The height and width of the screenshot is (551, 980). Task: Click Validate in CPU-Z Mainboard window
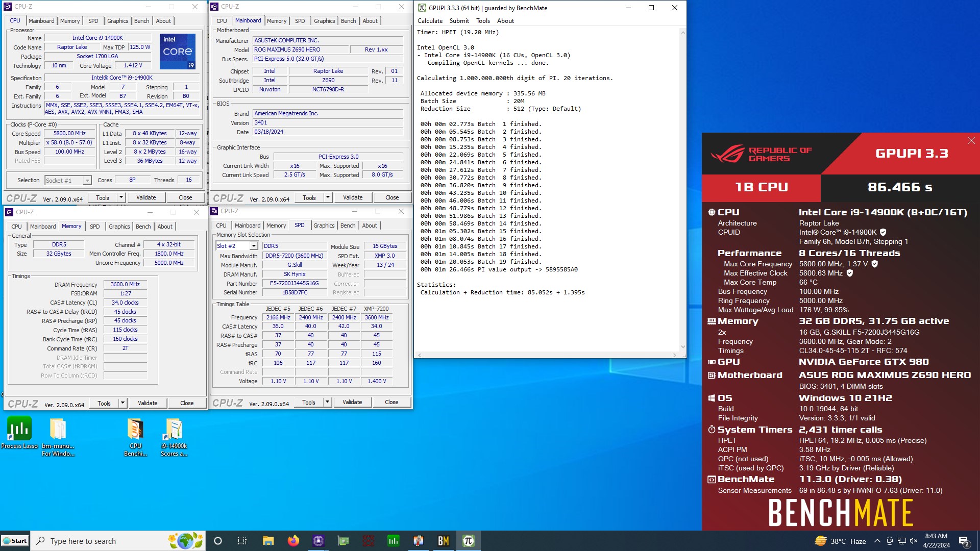point(353,197)
